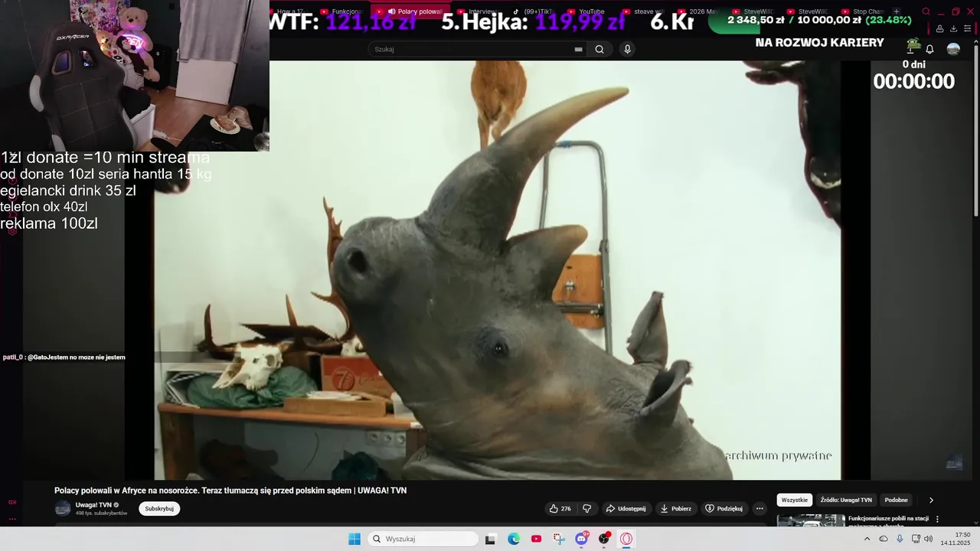Open browser downloads icon
The width and height of the screenshot is (980, 551).
tap(953, 28)
